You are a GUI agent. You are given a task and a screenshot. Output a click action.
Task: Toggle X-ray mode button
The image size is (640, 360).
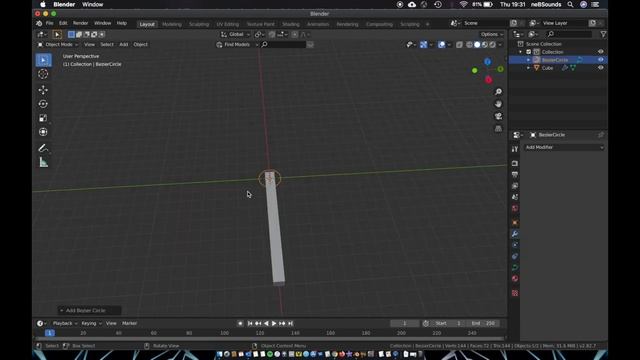point(459,44)
